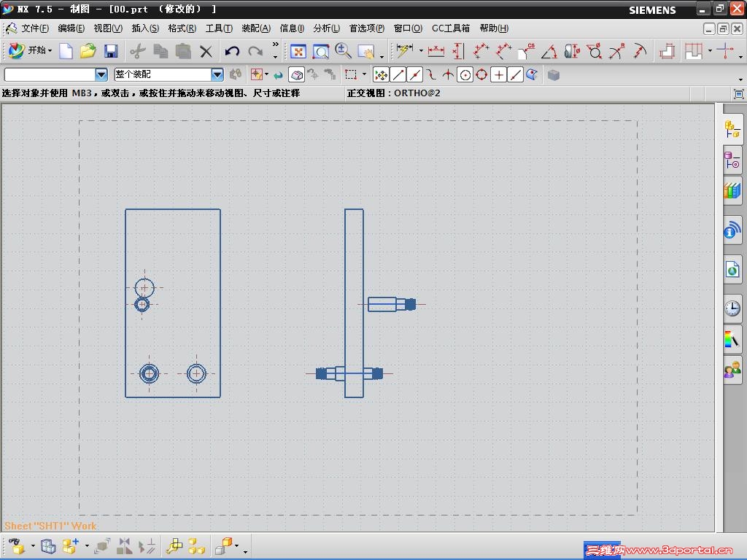Expand hidden standard toolbar buttons chevron
Viewport: 747px width, 560px height.
pyautogui.click(x=275, y=44)
